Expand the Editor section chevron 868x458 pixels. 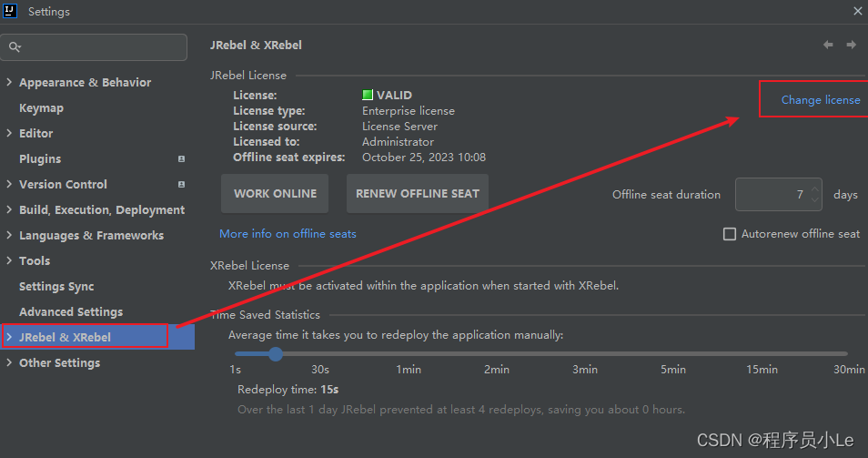point(9,133)
